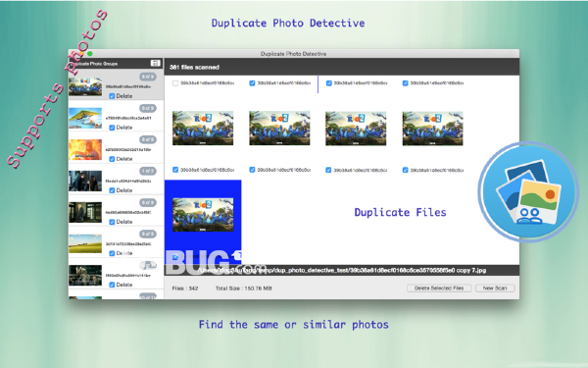588x368 pixels.
Task: Uncheck the second file in top row
Action: [x=252, y=83]
